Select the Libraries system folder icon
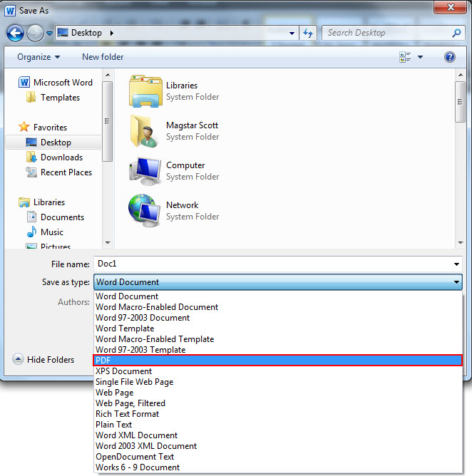 point(145,91)
